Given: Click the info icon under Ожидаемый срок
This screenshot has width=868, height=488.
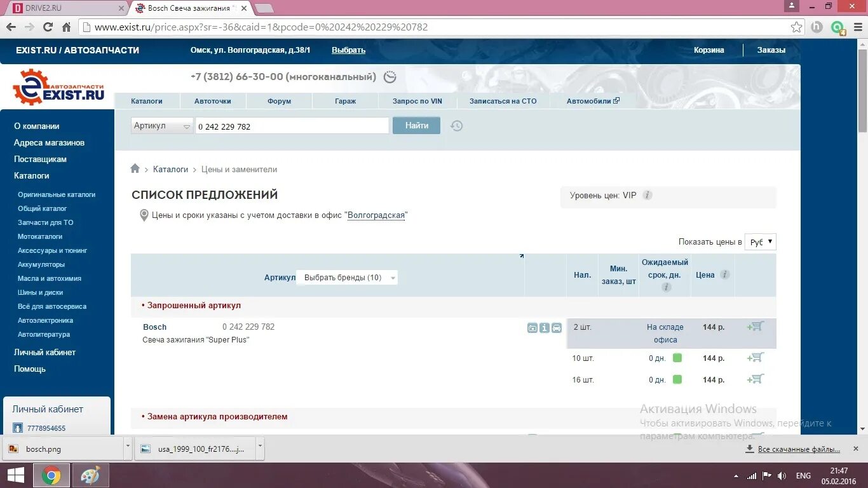Looking at the screenshot, I should [x=666, y=287].
